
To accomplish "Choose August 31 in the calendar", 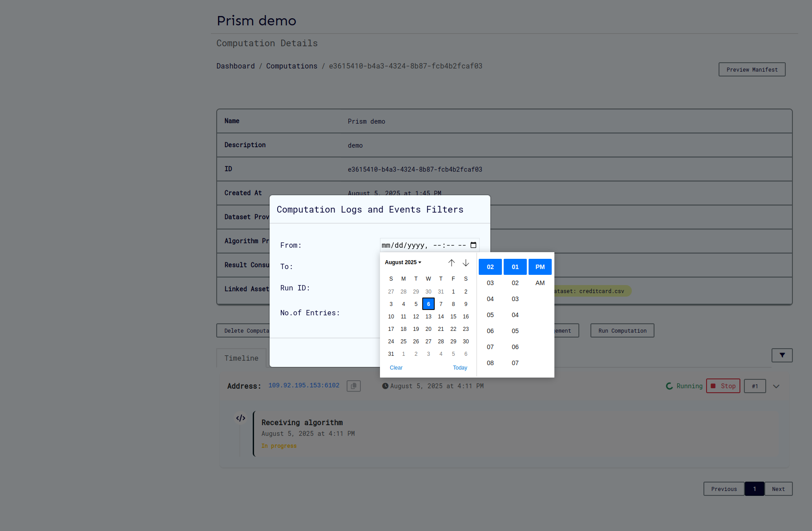I will (391, 354).
